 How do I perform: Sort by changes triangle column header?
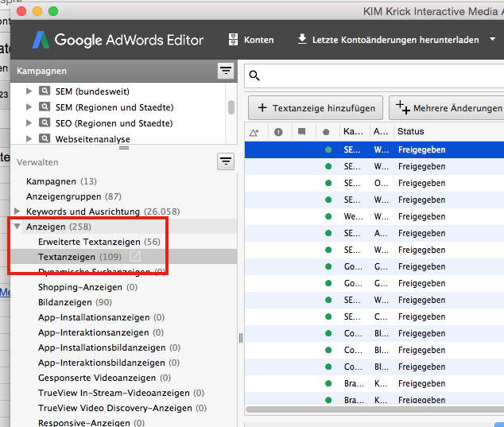(x=254, y=132)
